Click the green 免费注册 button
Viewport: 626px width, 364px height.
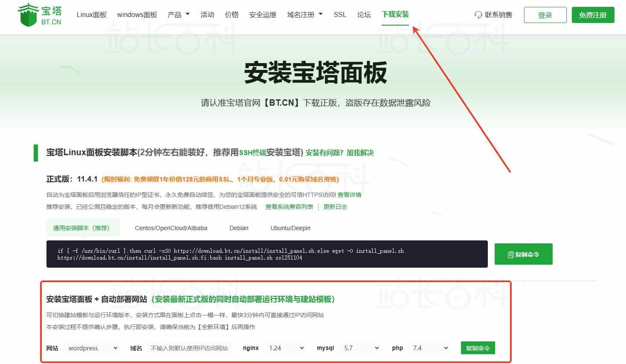[x=593, y=15]
